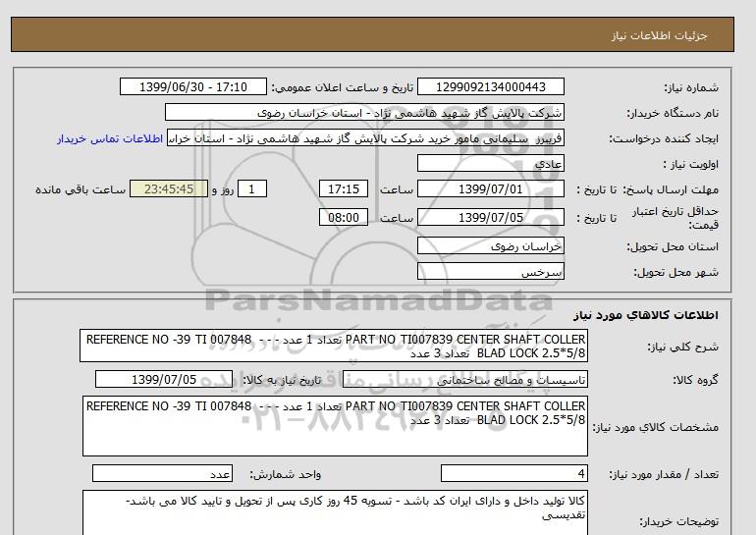
Task: Open the اطلاعات تماس خریدار link
Action: pyautogui.click(x=110, y=138)
